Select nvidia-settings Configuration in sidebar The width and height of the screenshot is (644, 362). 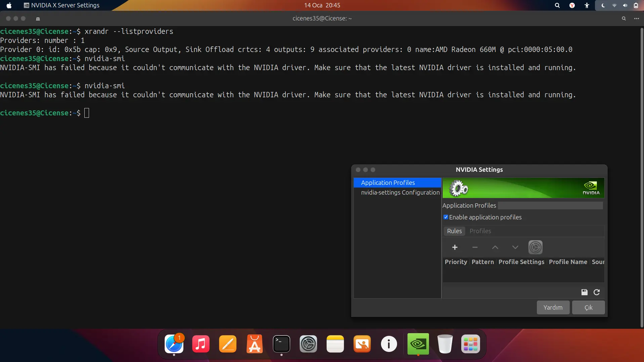(x=397, y=192)
